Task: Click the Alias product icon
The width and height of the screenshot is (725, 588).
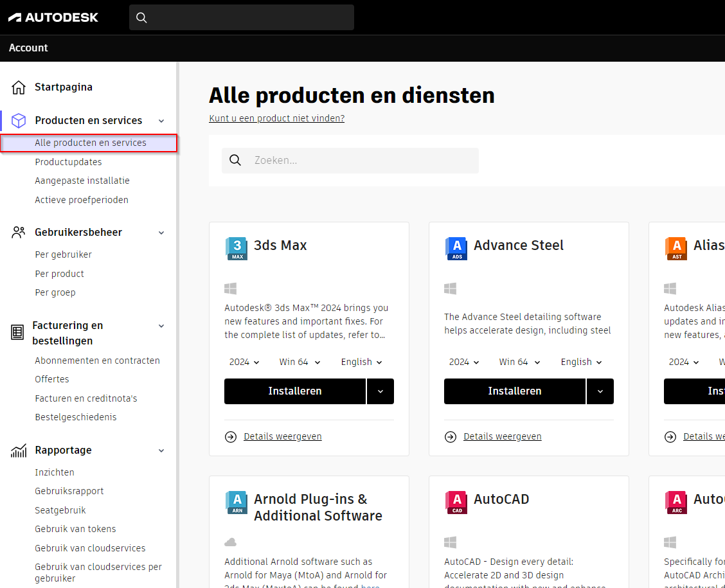Action: click(x=676, y=249)
